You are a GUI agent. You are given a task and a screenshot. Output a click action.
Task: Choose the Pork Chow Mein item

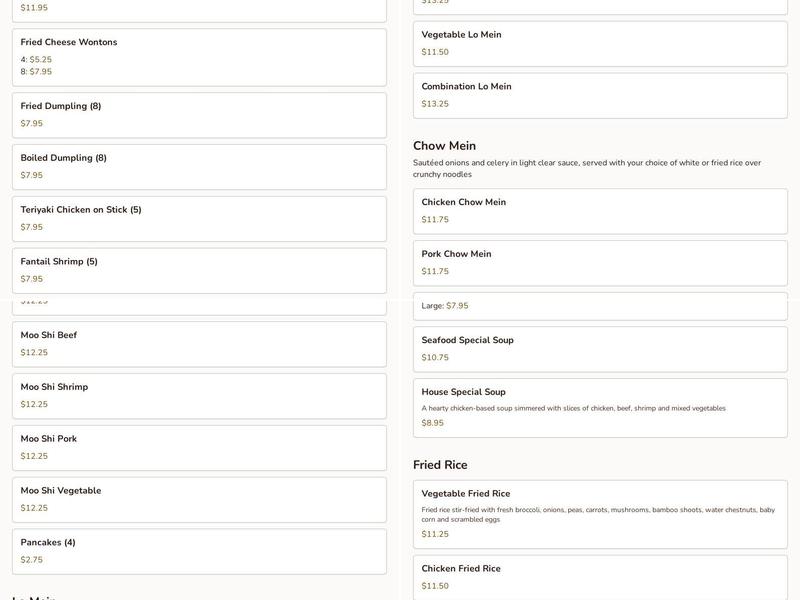[x=600, y=263]
